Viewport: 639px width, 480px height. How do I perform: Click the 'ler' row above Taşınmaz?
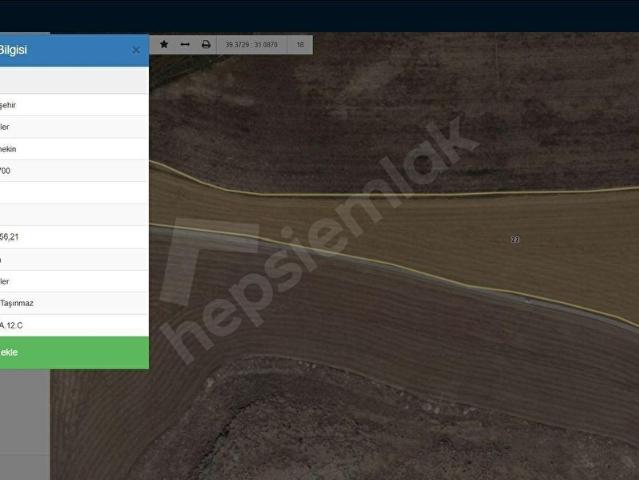click(74, 281)
